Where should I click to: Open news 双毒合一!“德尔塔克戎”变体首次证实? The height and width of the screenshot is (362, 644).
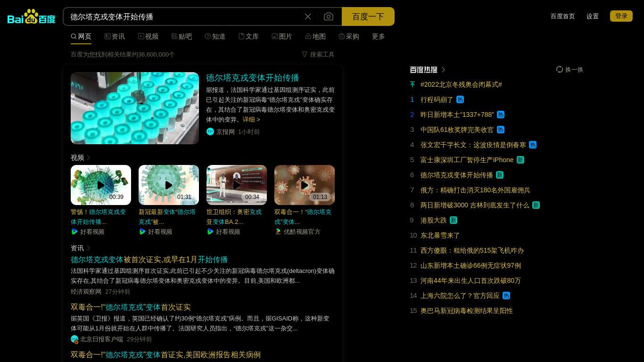[x=131, y=307]
